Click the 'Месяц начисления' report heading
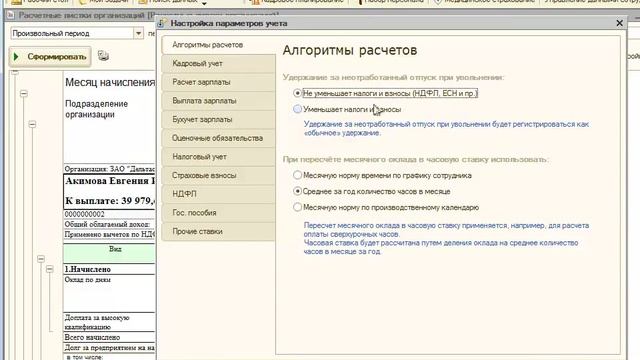 pos(110,82)
